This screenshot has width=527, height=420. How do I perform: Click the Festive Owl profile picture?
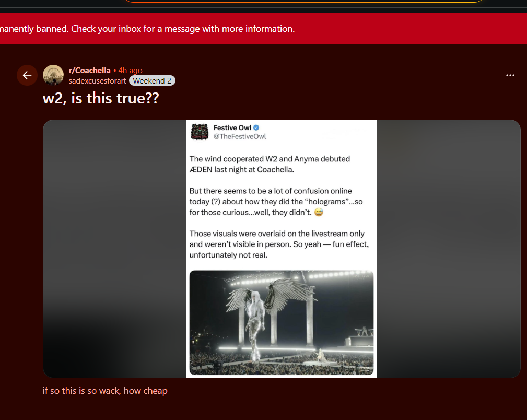click(200, 132)
